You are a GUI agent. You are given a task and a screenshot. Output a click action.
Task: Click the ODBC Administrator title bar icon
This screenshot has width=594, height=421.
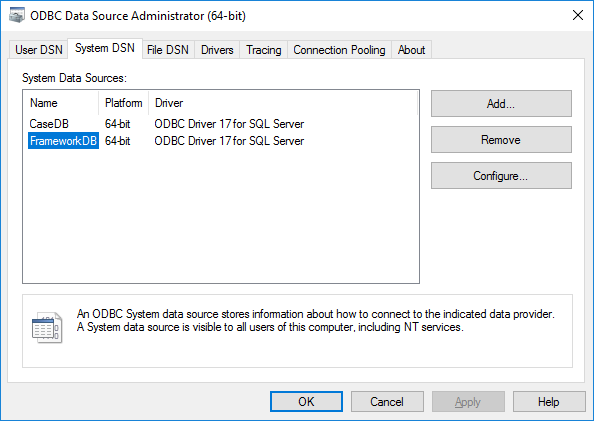(x=17, y=16)
